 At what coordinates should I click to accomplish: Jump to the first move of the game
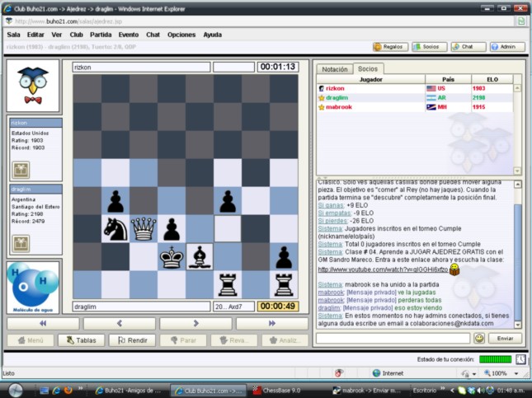pyautogui.click(x=42, y=324)
